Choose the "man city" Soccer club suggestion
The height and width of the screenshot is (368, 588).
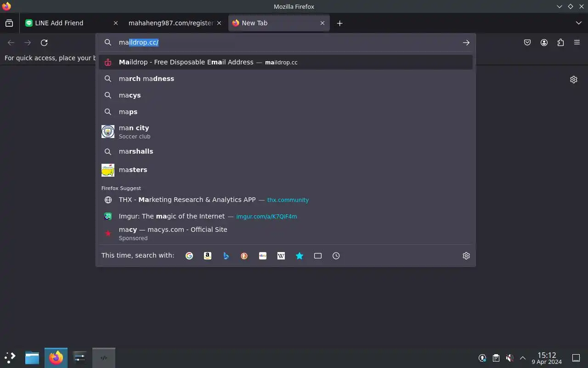(286, 132)
